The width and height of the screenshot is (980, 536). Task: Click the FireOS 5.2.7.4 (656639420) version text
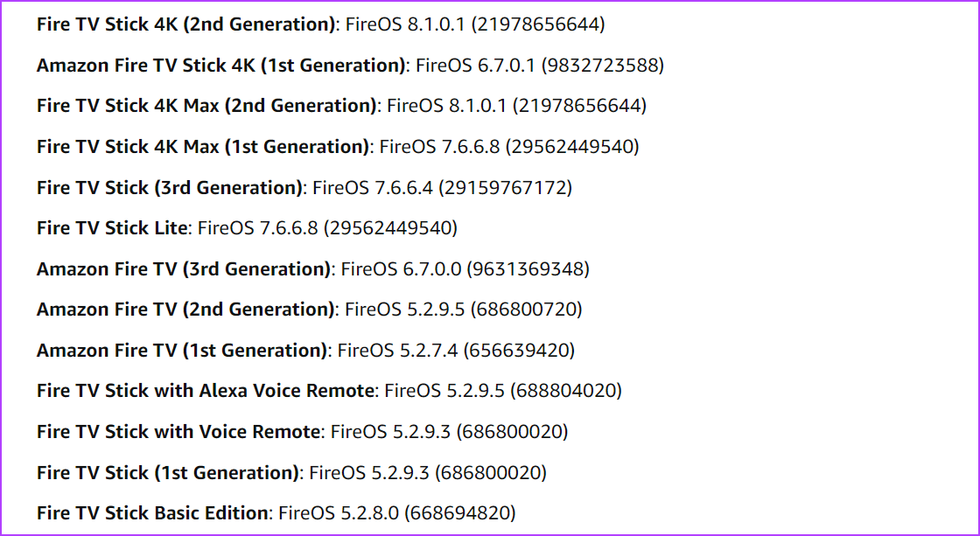point(456,351)
